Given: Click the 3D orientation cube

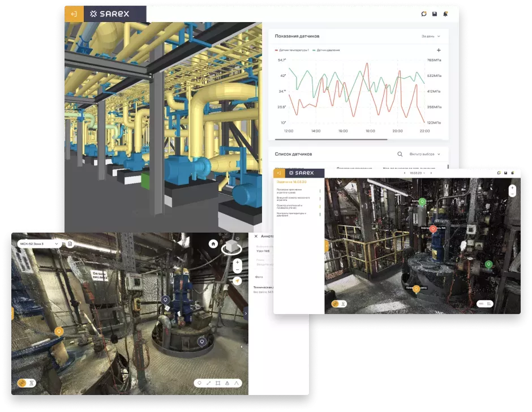Looking at the screenshot, I should click(x=231, y=247).
